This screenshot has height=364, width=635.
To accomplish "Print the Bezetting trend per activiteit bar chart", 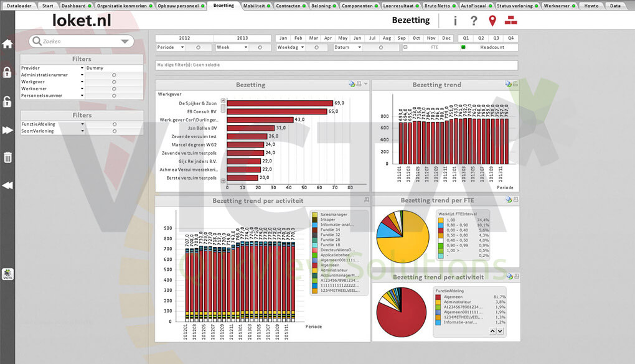I will pos(367,200).
